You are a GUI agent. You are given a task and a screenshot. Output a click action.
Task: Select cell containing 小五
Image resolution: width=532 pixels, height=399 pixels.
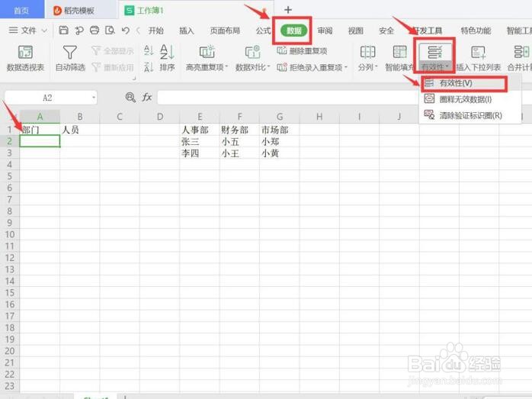pos(239,141)
